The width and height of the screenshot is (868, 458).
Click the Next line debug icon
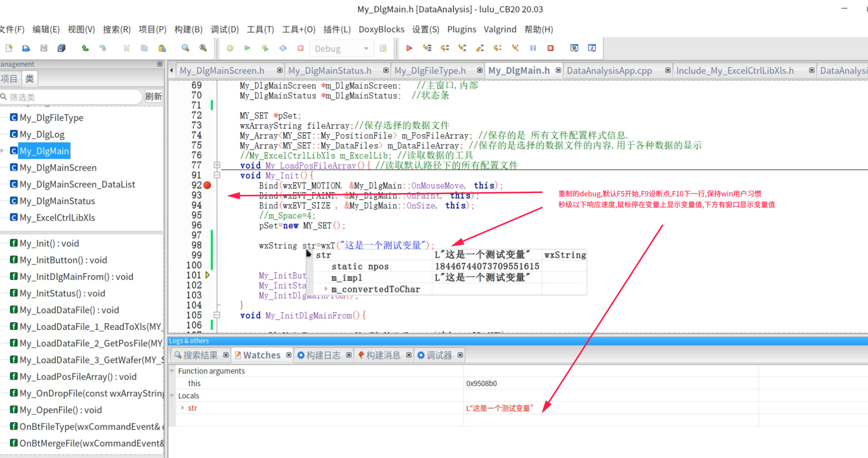click(445, 48)
